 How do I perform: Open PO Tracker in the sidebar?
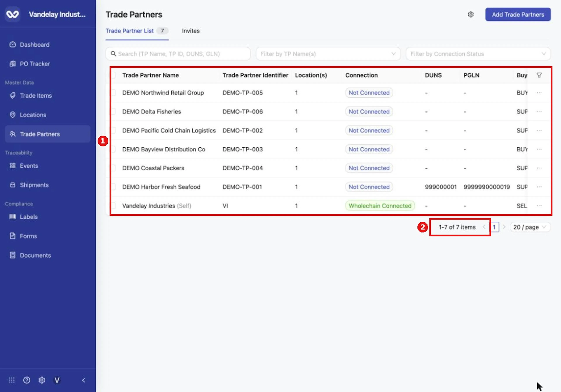point(35,64)
